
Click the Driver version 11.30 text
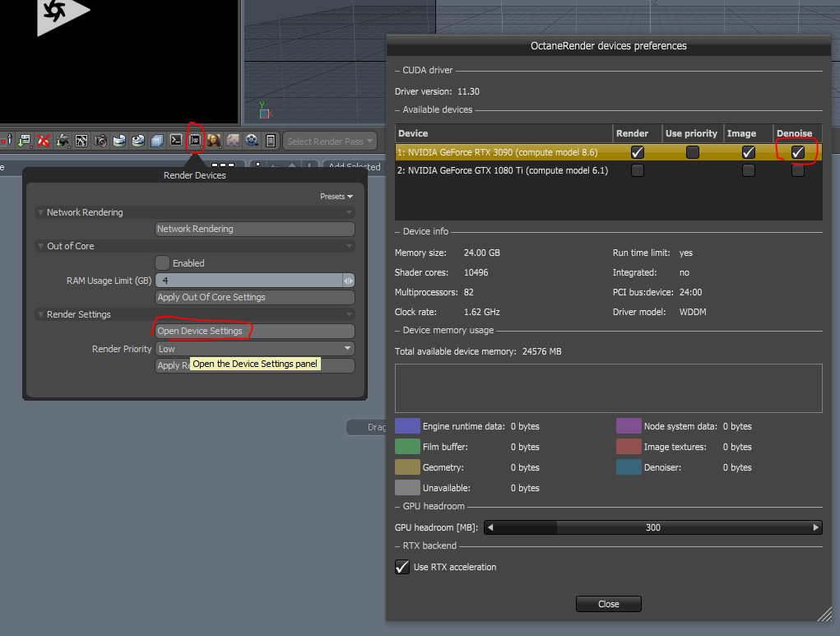[437, 91]
